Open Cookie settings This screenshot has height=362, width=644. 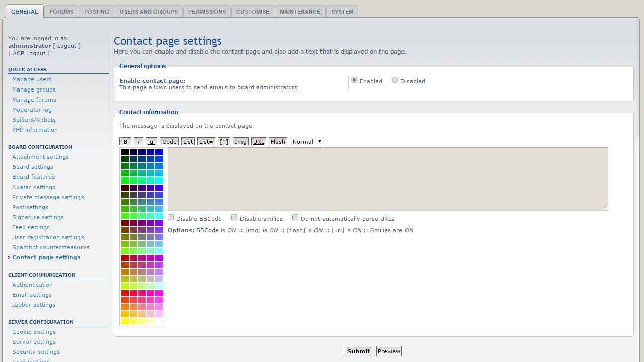pyautogui.click(x=34, y=332)
